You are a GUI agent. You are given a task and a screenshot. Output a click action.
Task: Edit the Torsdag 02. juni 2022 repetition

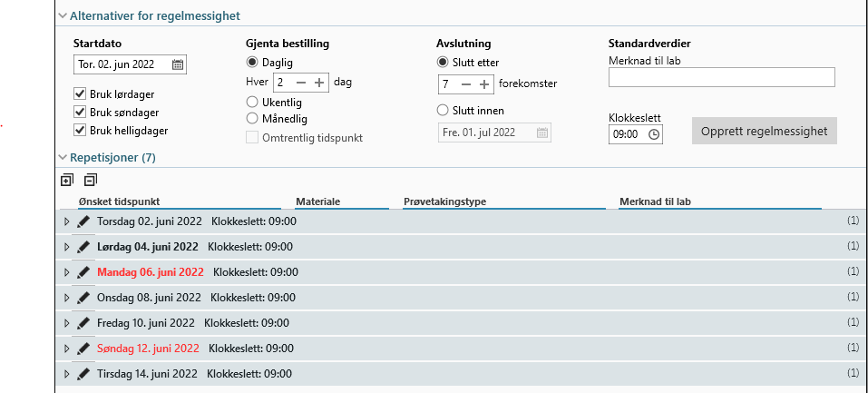coord(83,221)
